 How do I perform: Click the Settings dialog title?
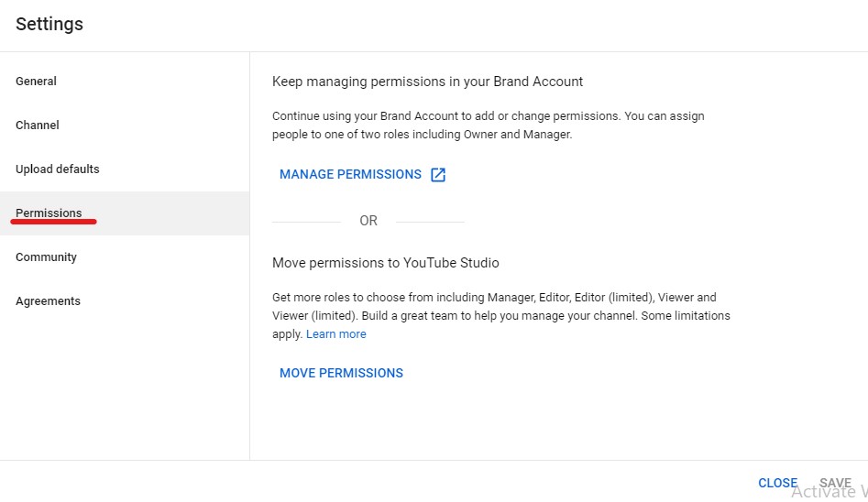pyautogui.click(x=49, y=24)
